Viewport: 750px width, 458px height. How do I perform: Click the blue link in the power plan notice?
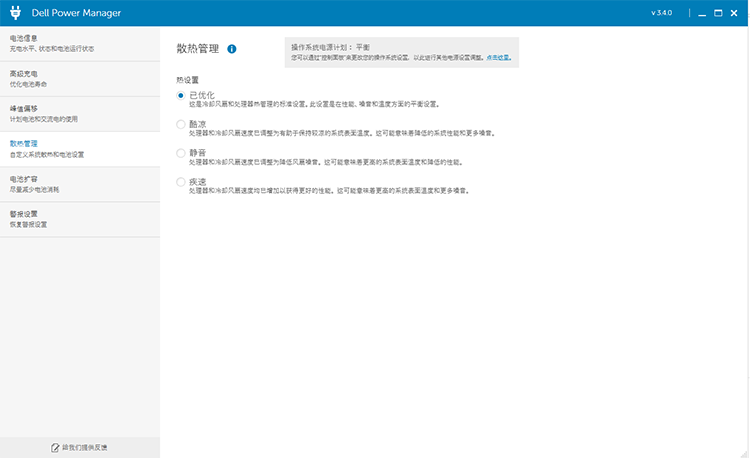pos(499,57)
